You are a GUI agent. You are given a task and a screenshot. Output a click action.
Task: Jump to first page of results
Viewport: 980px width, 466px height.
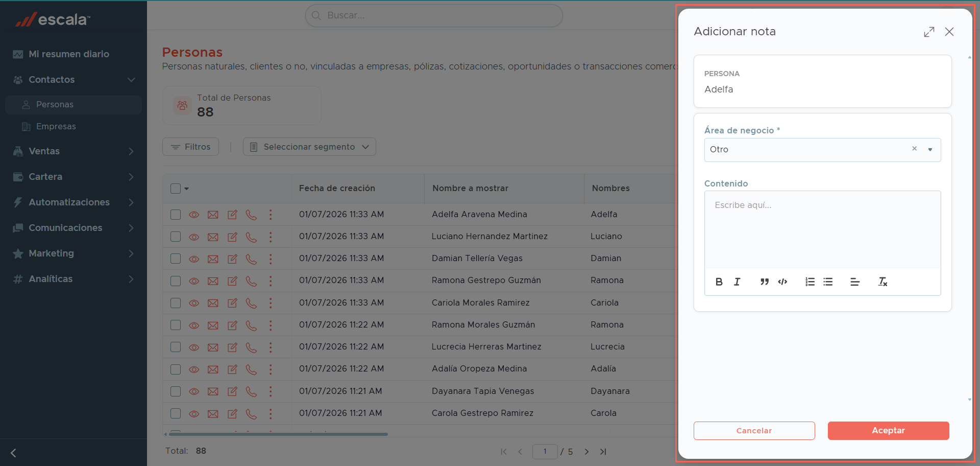(504, 452)
